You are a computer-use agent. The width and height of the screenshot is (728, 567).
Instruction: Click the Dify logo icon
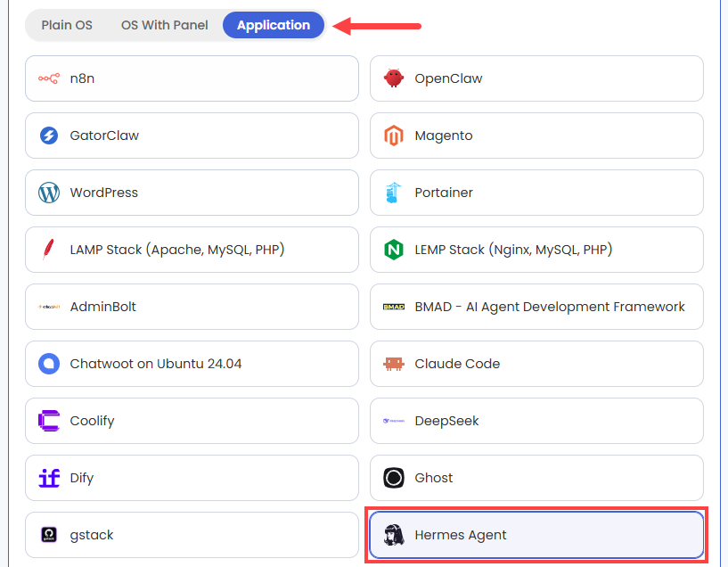(49, 478)
